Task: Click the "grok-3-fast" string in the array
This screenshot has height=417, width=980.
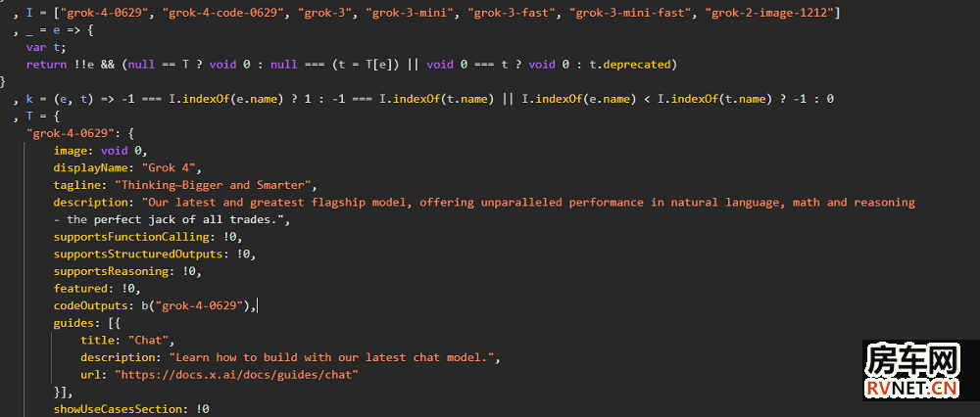Action: tap(513, 11)
